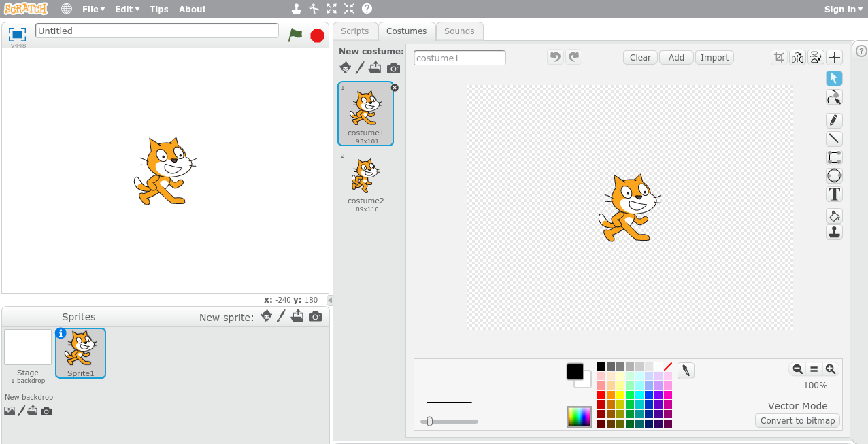
Task: Switch to the Scripts tab
Action: point(354,31)
